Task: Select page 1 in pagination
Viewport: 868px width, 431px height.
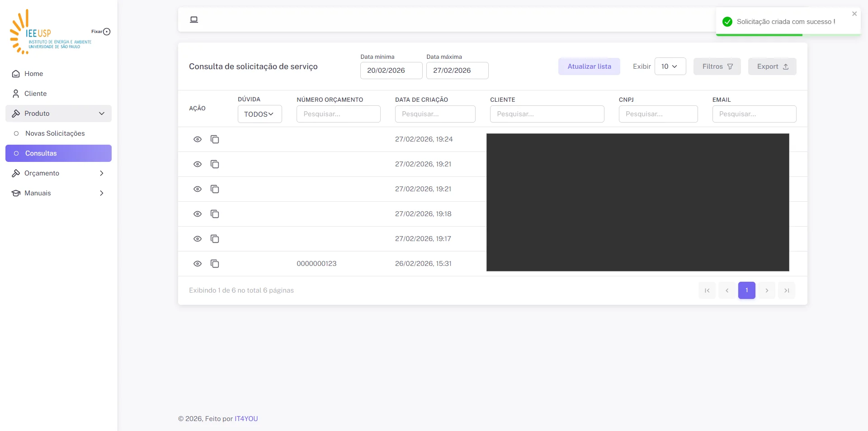Action: [x=747, y=290]
